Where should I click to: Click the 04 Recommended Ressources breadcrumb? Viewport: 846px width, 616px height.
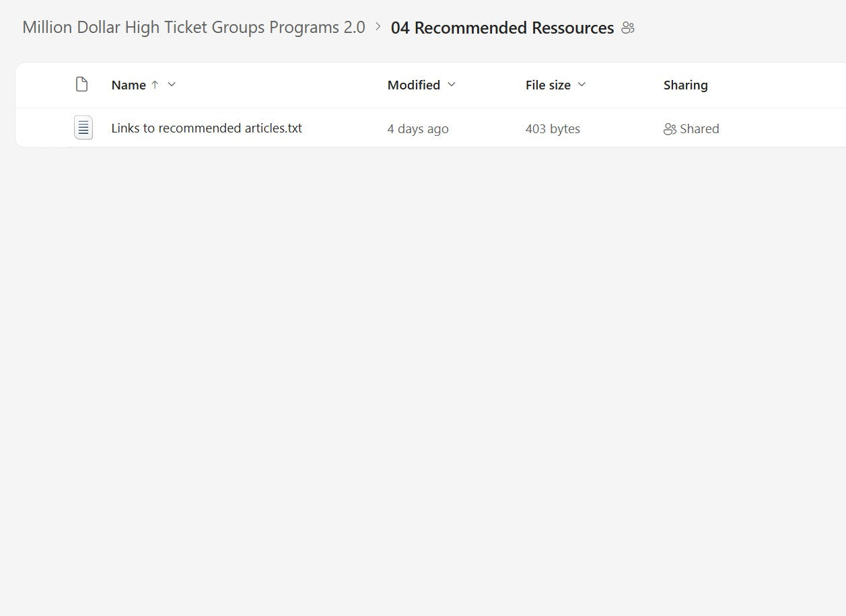tap(502, 28)
